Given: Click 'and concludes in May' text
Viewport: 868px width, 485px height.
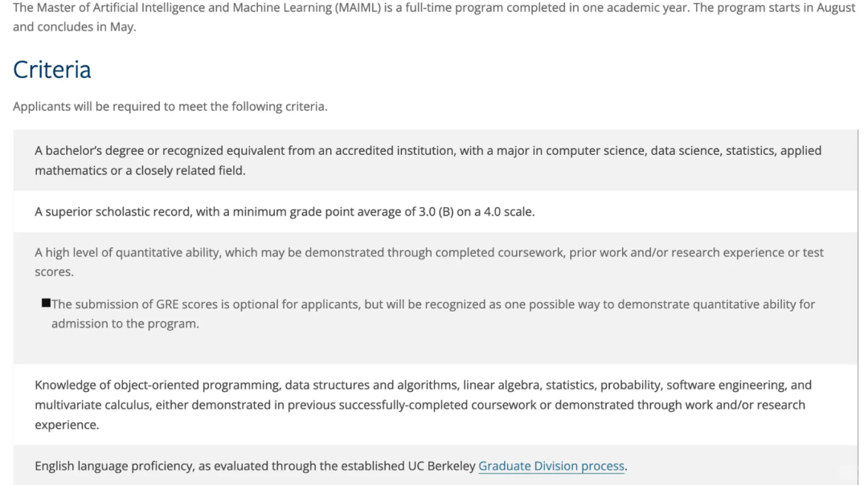Looking at the screenshot, I should click(74, 27).
